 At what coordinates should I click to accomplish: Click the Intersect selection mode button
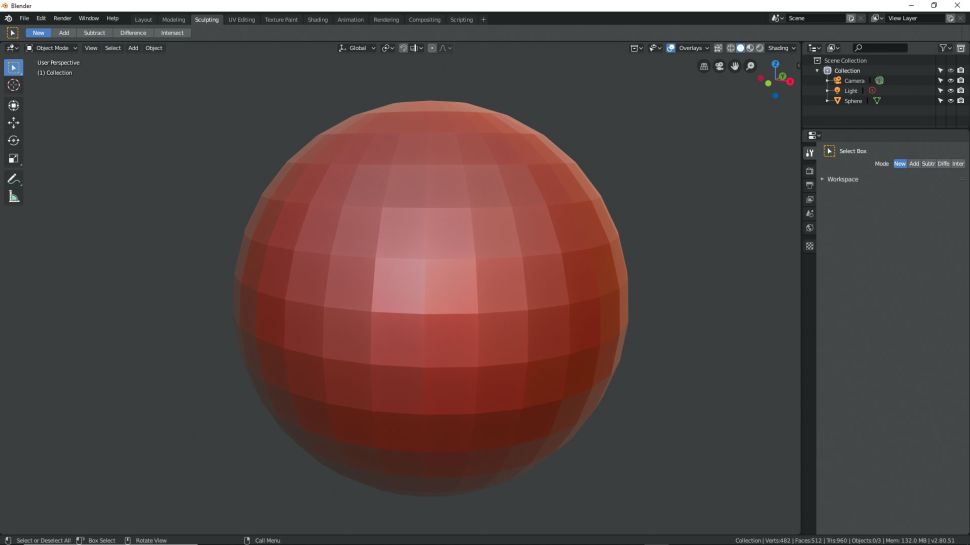coord(172,33)
